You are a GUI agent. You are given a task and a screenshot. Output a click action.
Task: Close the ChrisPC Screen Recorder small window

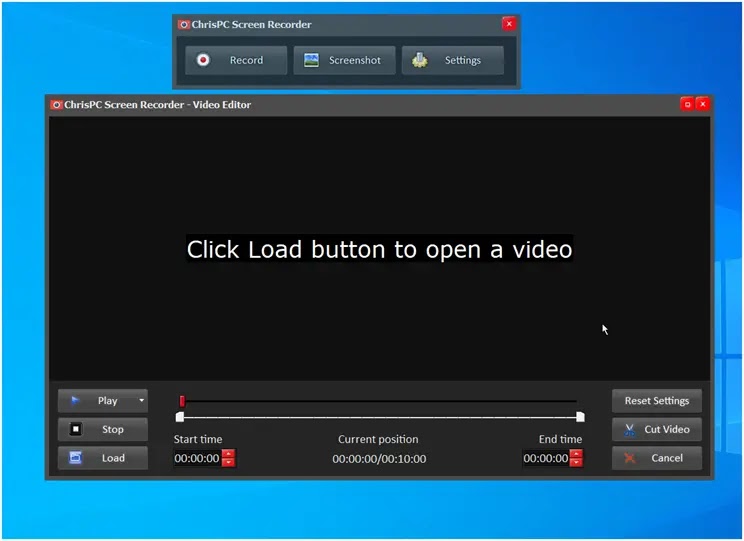tap(509, 24)
